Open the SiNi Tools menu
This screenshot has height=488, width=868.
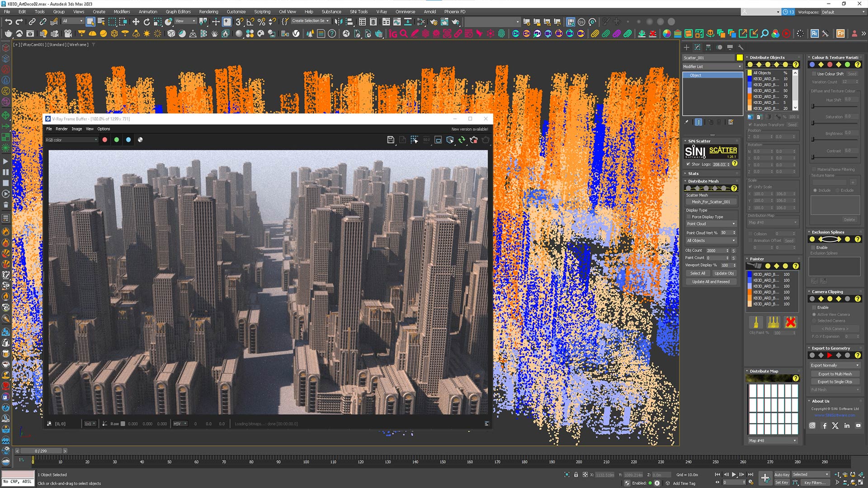[359, 12]
